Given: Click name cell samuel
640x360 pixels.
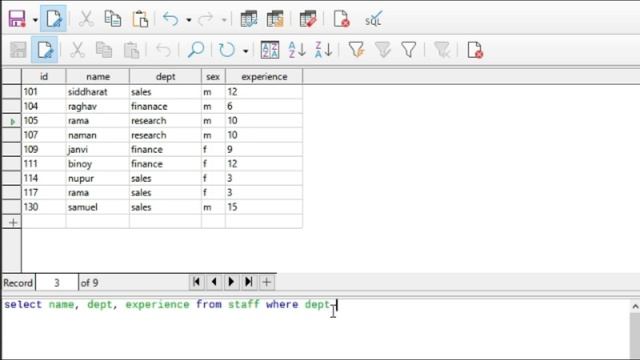Looking at the screenshot, I should [x=98, y=207].
